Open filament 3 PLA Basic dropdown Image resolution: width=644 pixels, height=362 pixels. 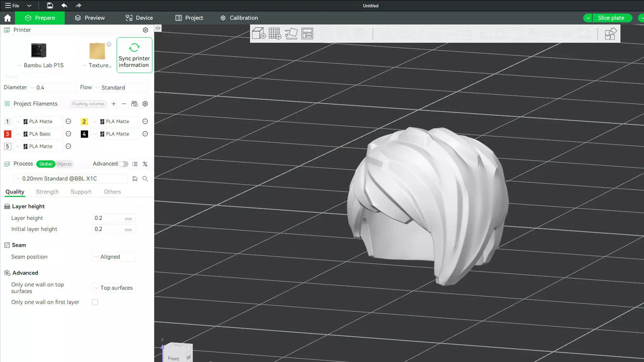[39, 134]
